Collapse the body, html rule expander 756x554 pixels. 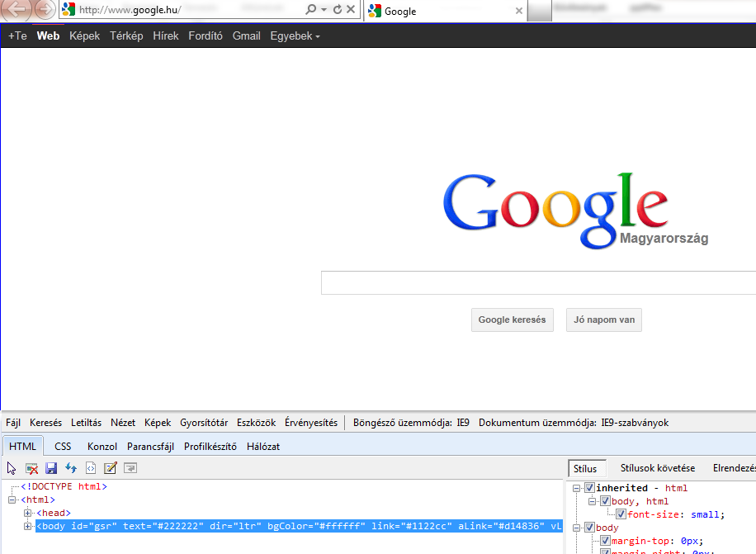[x=592, y=501]
